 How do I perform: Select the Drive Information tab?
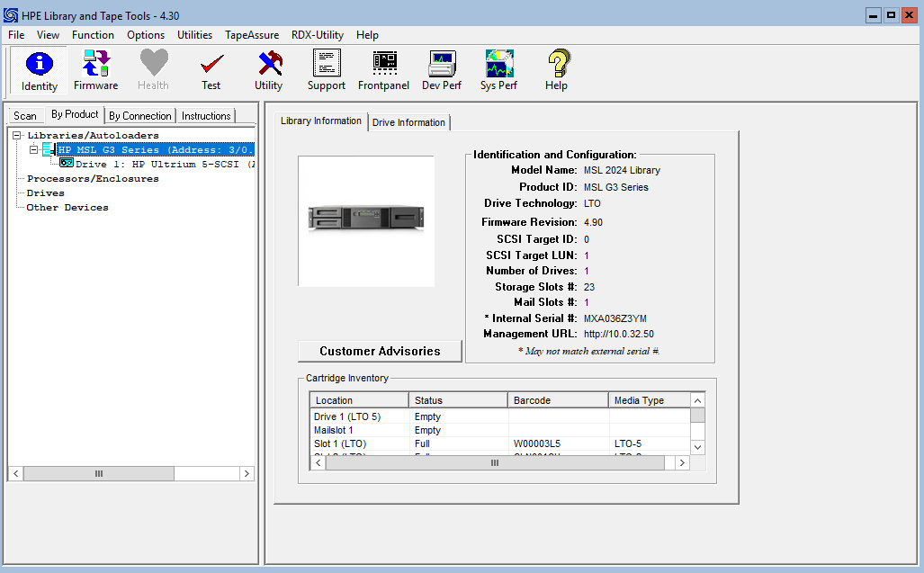point(408,122)
